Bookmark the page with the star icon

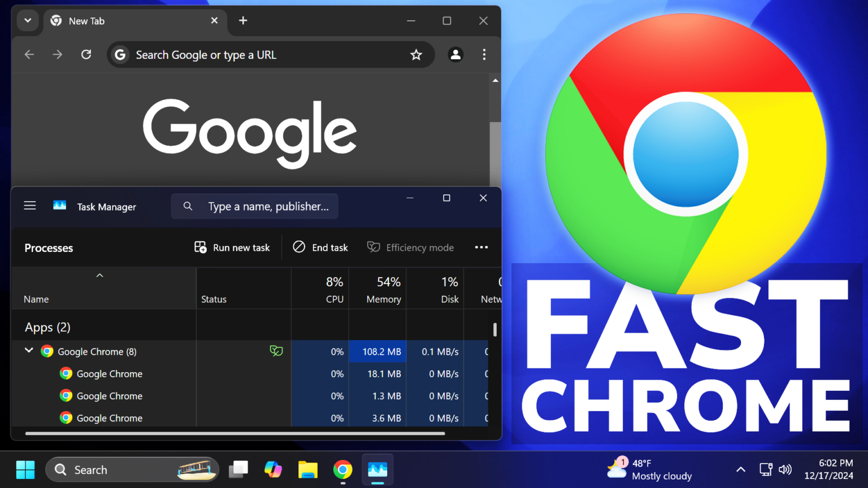tap(416, 55)
